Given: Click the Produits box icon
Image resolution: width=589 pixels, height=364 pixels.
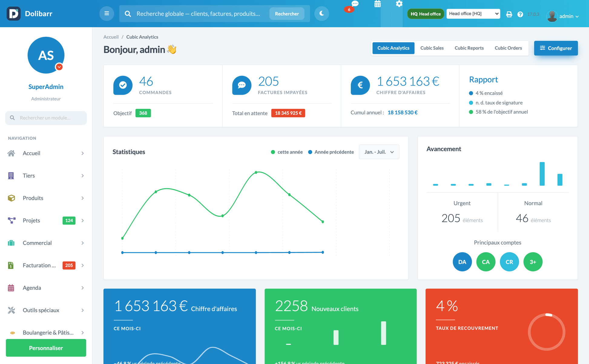Looking at the screenshot, I should [x=11, y=198].
